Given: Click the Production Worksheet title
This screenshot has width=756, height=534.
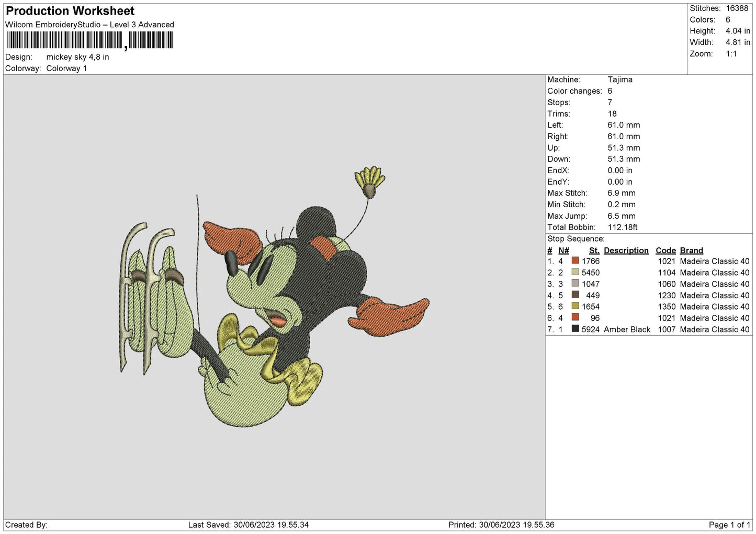Looking at the screenshot, I should (70, 11).
